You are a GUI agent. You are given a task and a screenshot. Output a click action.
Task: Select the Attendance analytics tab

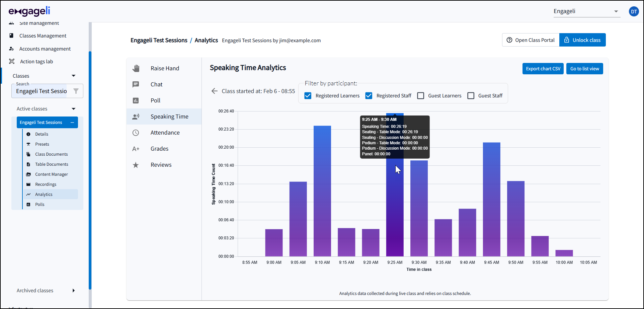point(164,133)
